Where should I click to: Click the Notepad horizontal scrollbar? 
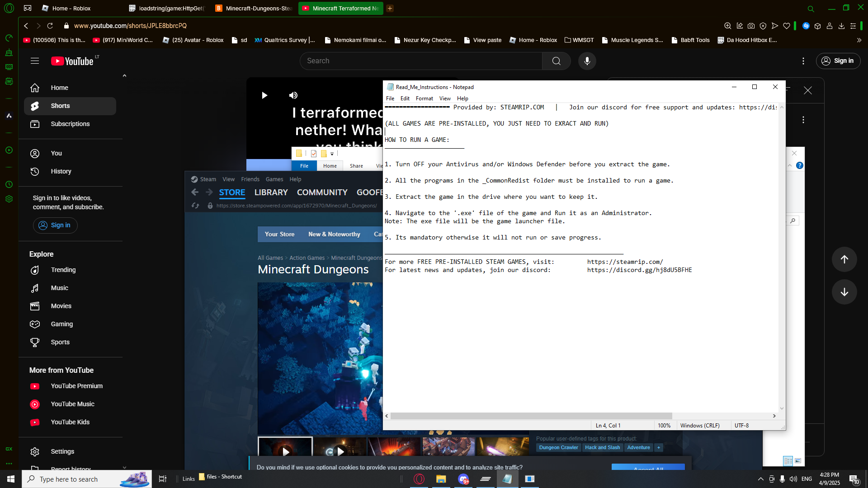[531, 416]
